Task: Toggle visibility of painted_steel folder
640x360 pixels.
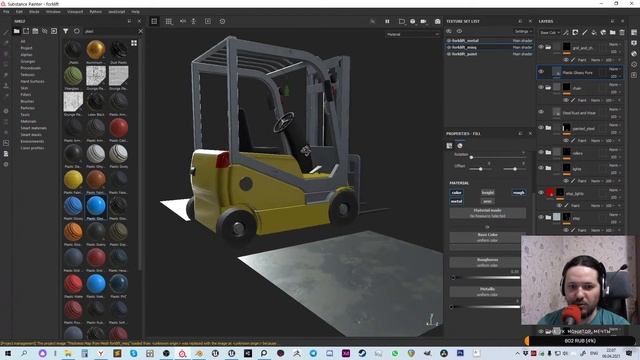Action: (541, 128)
